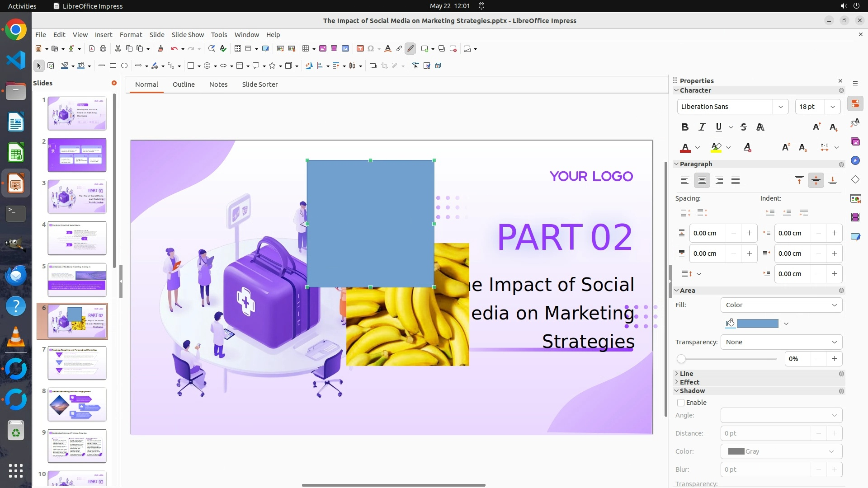The width and height of the screenshot is (868, 488).
Task: Enable the Shadow checkbox
Action: click(x=681, y=403)
